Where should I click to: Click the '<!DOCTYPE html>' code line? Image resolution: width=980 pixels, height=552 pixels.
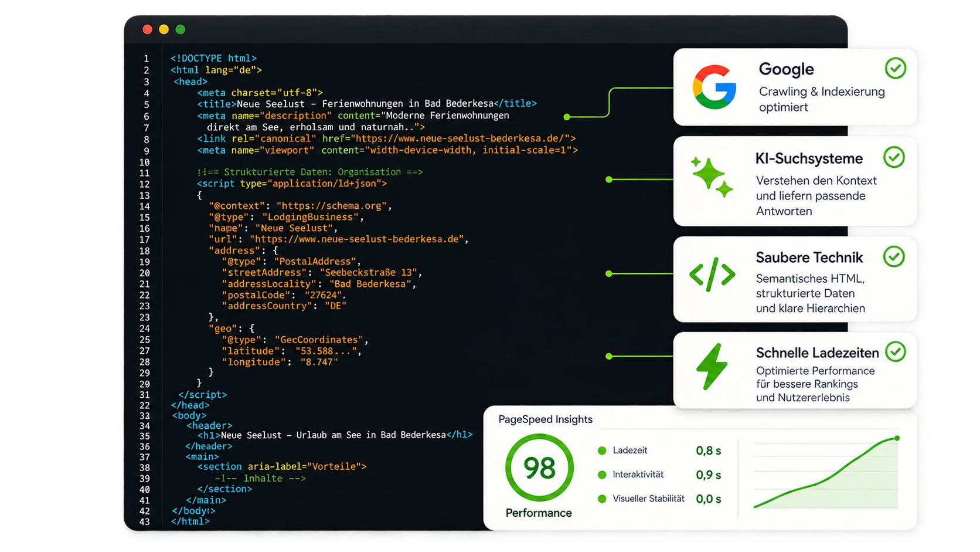(x=213, y=58)
